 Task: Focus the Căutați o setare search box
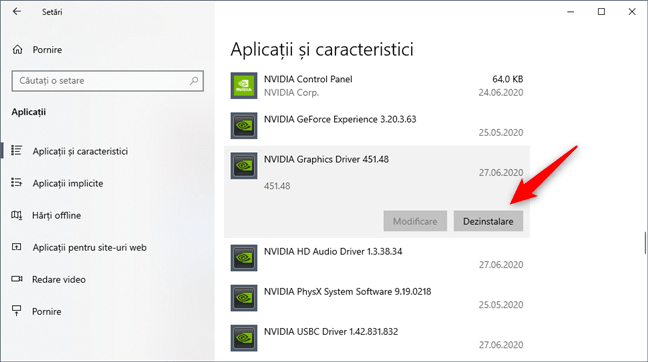pos(107,81)
